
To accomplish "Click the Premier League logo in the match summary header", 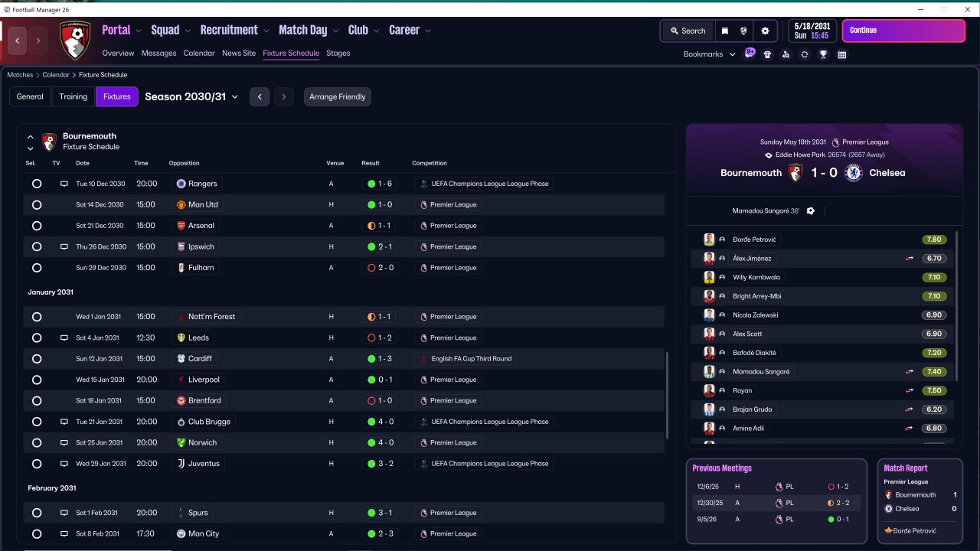I will point(835,142).
